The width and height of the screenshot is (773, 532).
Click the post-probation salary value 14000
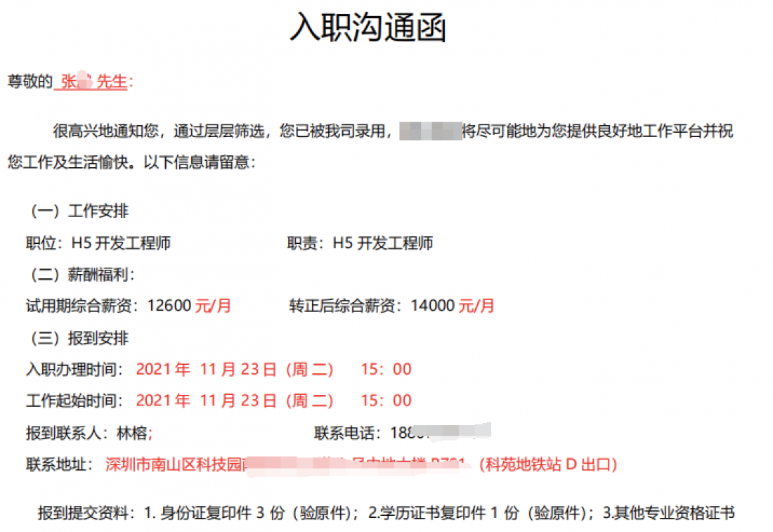tap(433, 306)
